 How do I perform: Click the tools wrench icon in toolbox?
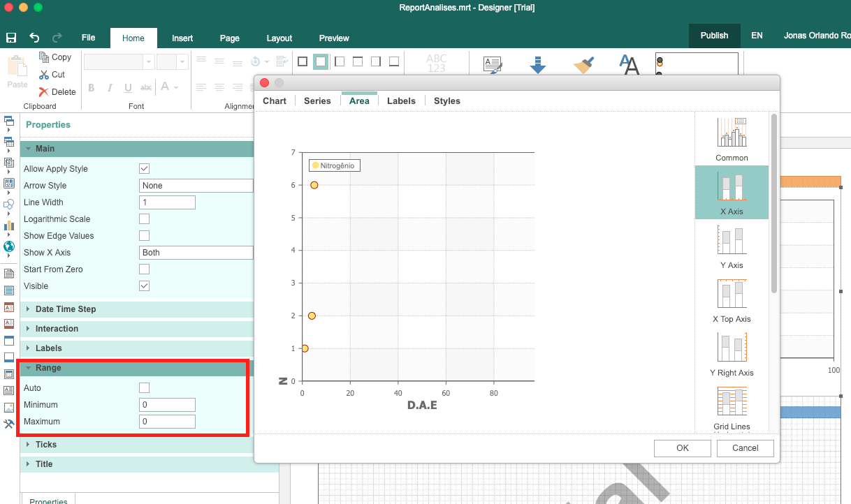click(x=9, y=424)
